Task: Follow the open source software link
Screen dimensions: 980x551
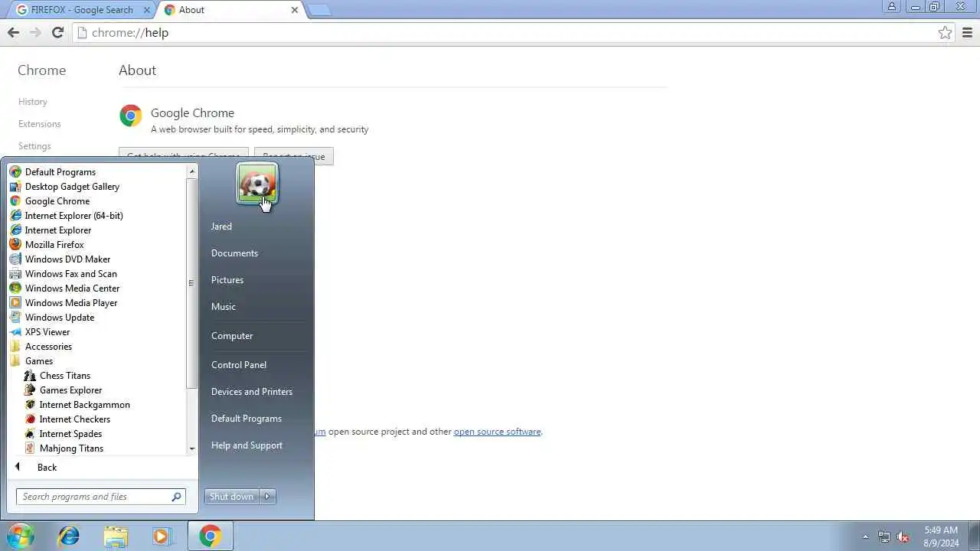Action: pyautogui.click(x=497, y=432)
